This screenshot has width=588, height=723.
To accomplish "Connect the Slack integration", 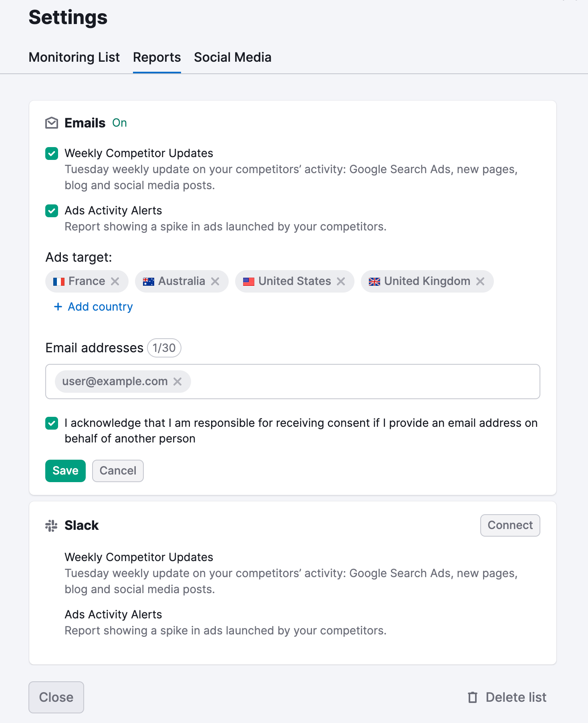I will pyautogui.click(x=510, y=525).
